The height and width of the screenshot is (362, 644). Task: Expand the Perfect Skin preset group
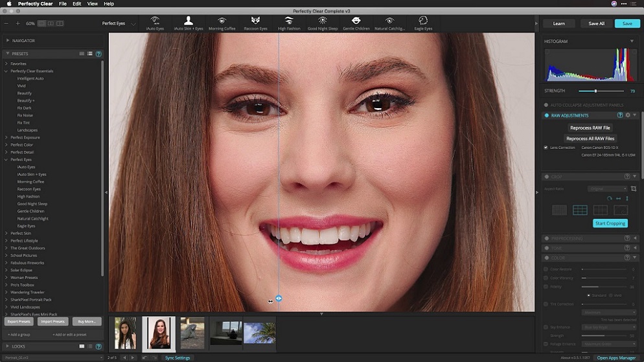pyautogui.click(x=6, y=233)
